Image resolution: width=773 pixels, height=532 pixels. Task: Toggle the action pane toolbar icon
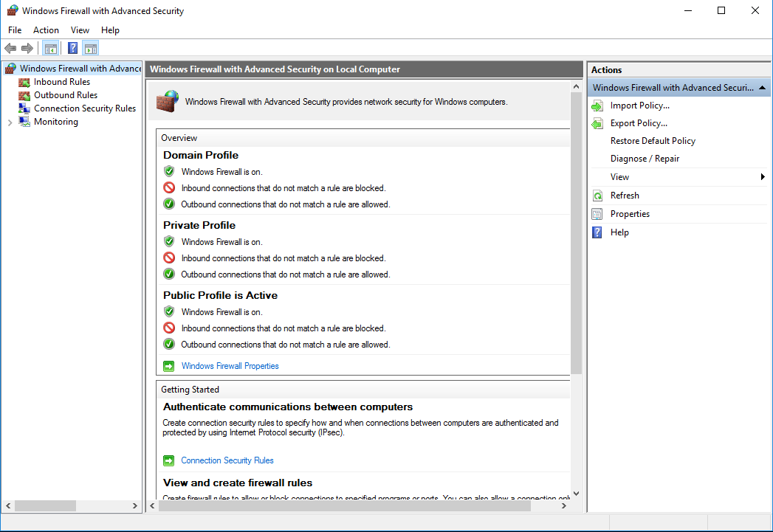coord(90,47)
